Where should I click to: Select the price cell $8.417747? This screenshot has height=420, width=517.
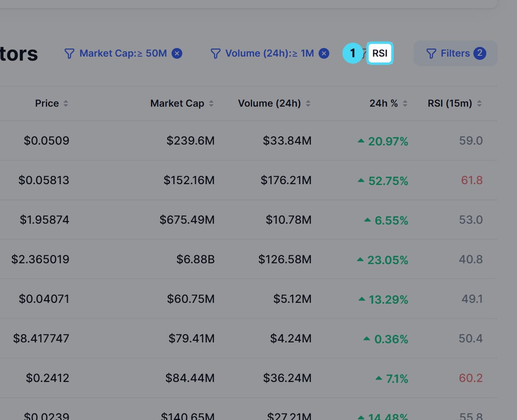(x=41, y=338)
